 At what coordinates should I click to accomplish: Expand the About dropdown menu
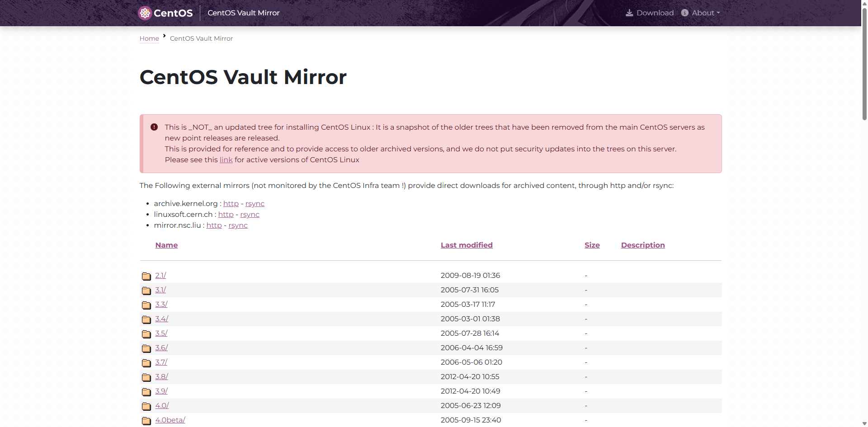tap(701, 13)
